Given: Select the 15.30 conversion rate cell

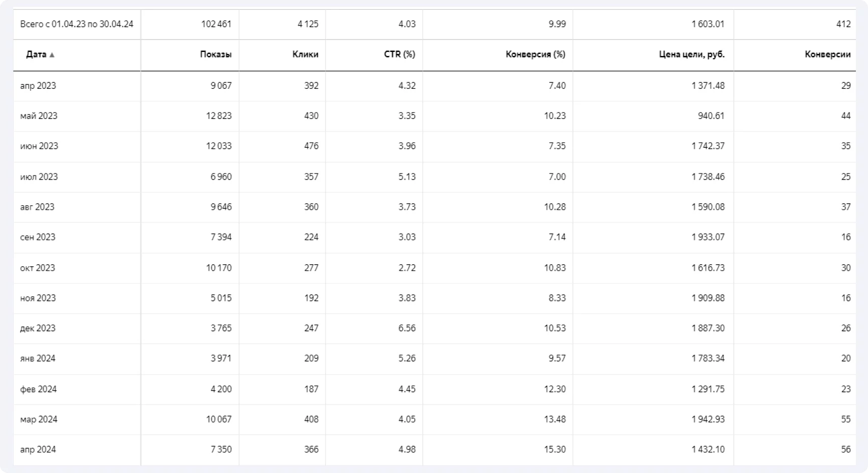Looking at the screenshot, I should [555, 450].
